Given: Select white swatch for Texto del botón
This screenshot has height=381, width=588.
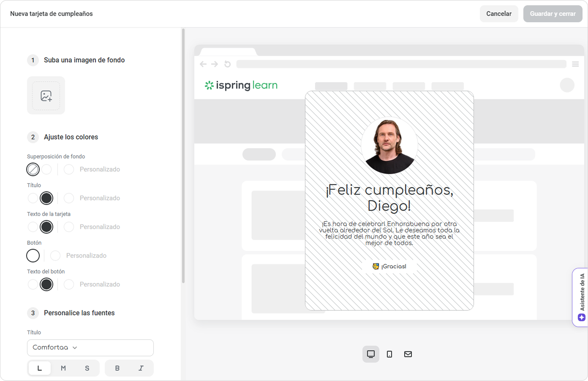Looking at the screenshot, I should [x=33, y=284].
